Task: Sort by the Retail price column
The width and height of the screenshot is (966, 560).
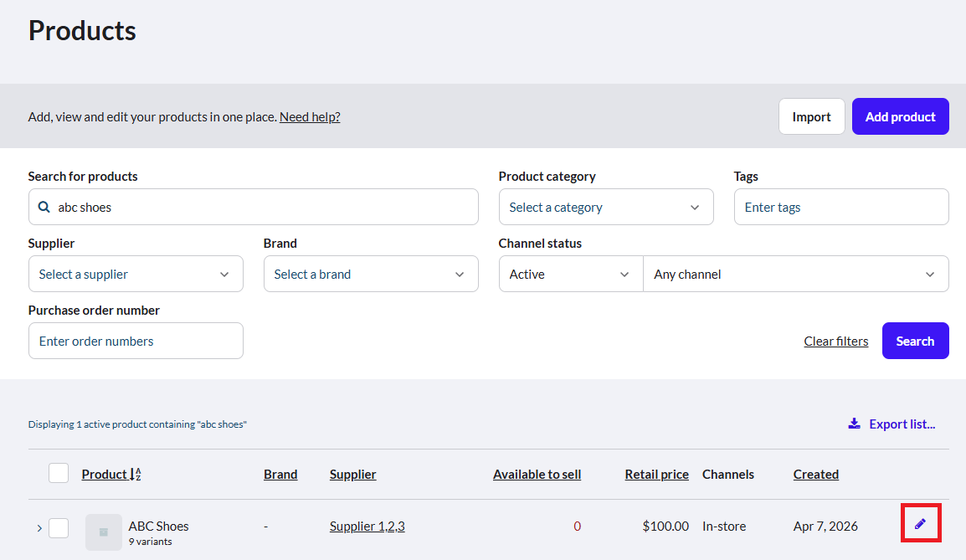Action: pos(657,475)
